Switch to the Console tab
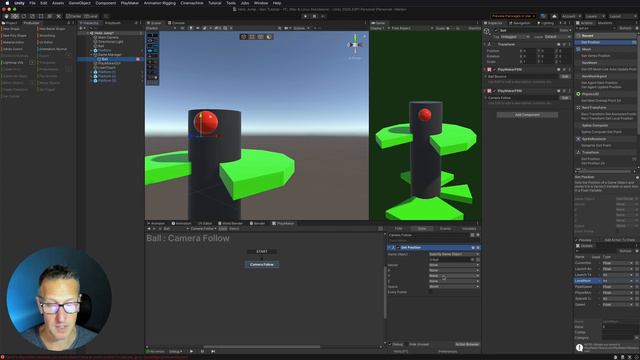640x360 pixels. [x=177, y=23]
